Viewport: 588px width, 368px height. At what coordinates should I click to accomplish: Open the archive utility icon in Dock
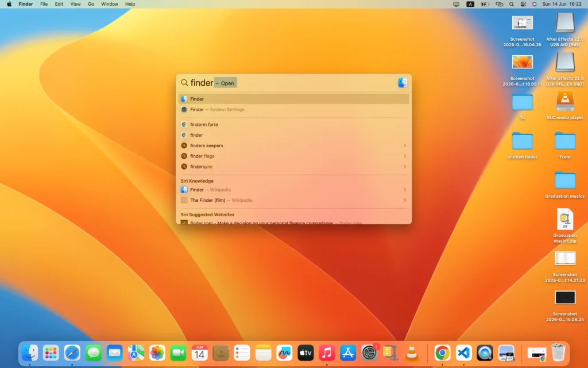tap(390, 353)
